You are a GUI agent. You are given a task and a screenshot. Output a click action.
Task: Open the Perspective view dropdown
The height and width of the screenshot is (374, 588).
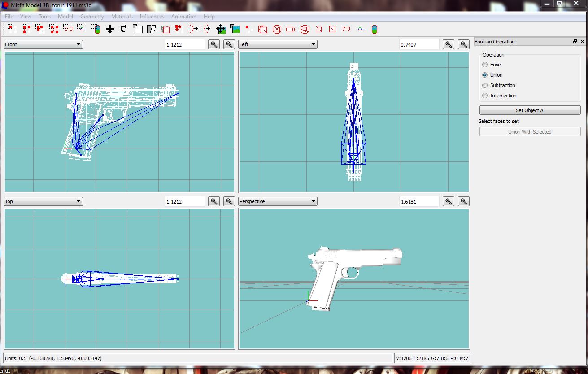pos(278,201)
